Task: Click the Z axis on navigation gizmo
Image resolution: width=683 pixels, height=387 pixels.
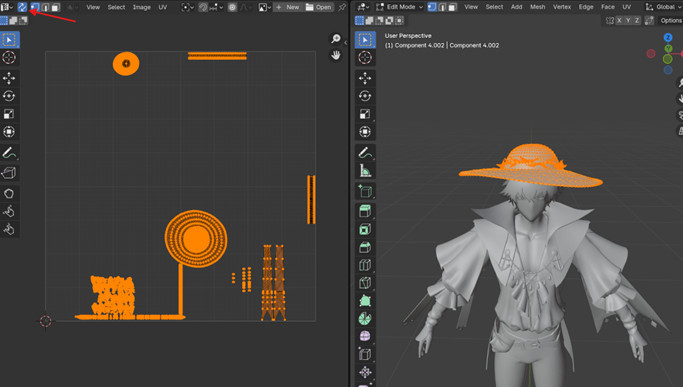Action: pyautogui.click(x=668, y=37)
